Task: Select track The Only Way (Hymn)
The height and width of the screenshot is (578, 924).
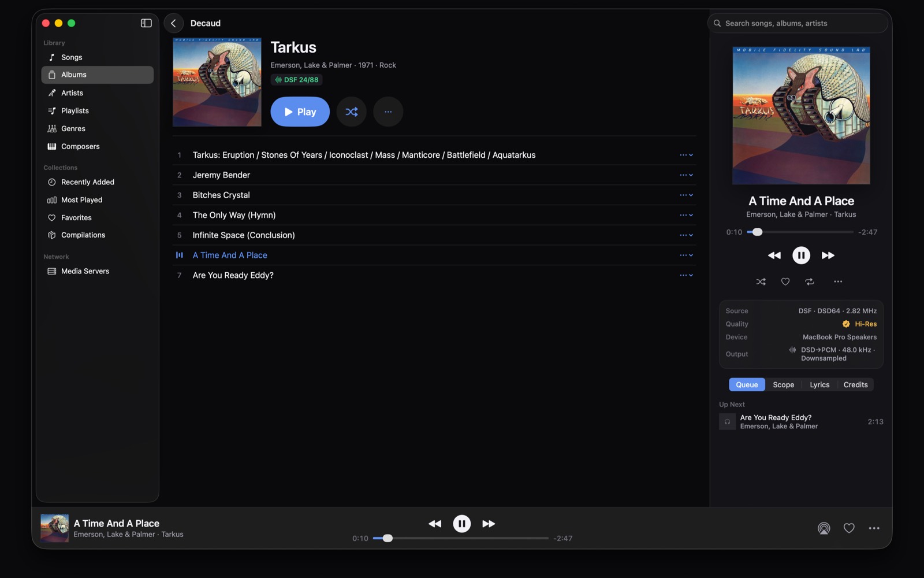Action: coord(434,215)
